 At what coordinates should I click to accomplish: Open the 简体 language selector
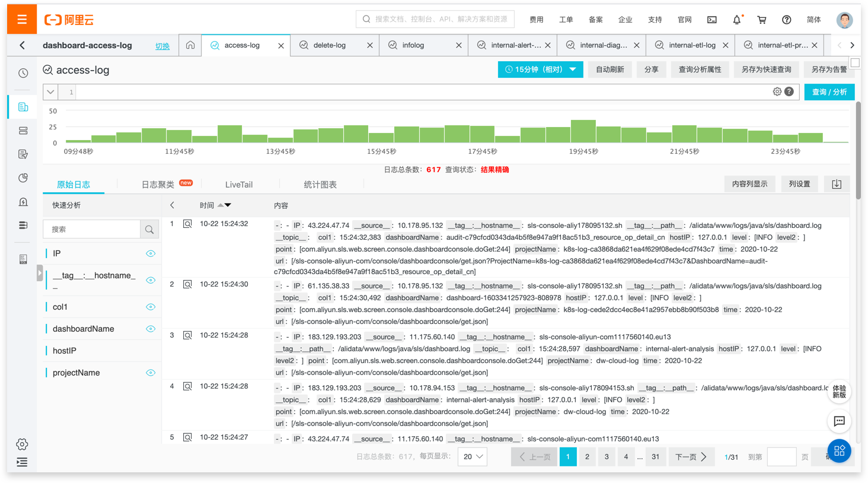click(814, 20)
